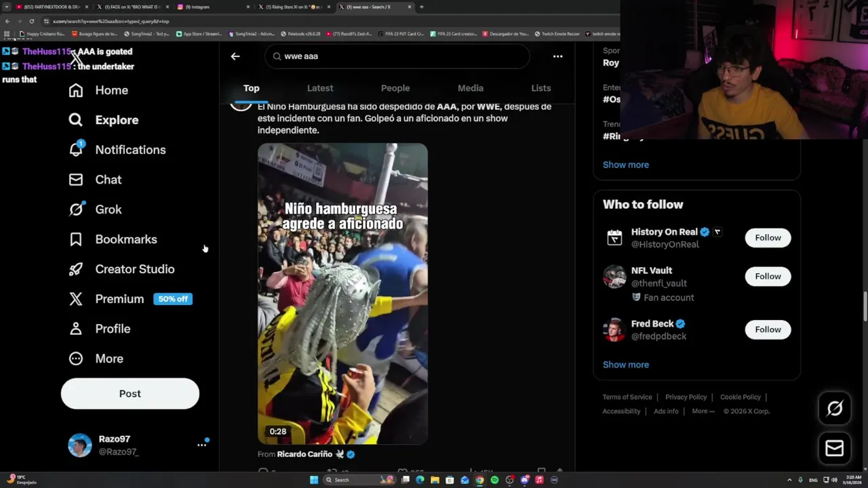This screenshot has height=488, width=868.
Task: Open Creator Studio in the sidebar
Action: click(121, 269)
